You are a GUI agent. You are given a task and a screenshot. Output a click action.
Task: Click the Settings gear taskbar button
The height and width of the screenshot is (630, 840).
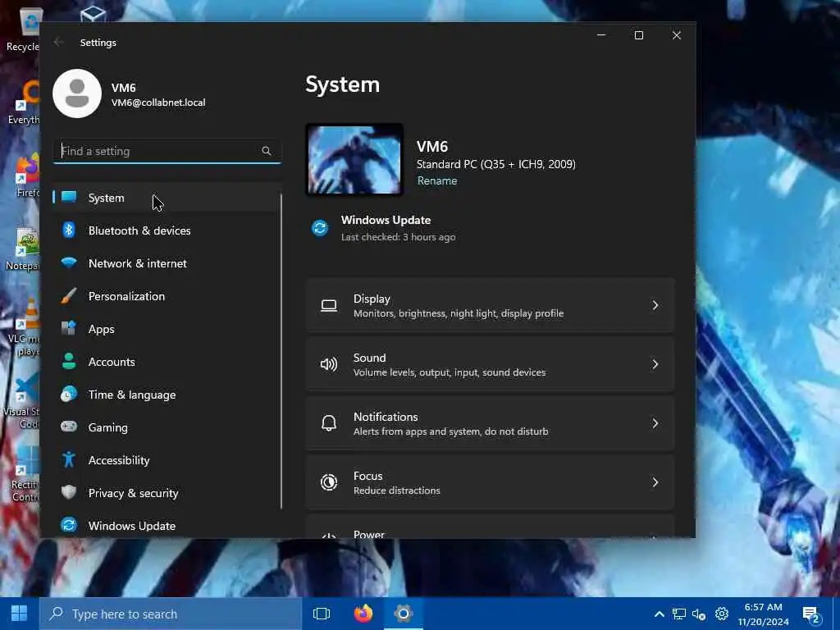[x=404, y=614]
